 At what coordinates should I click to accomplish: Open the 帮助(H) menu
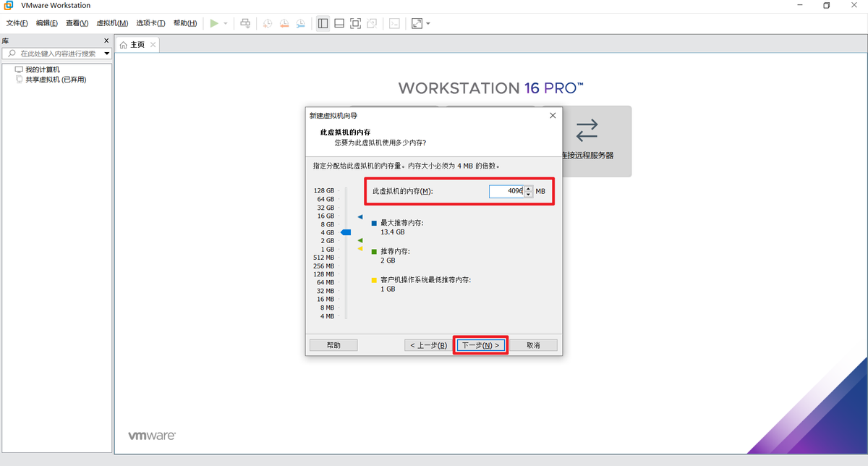185,23
